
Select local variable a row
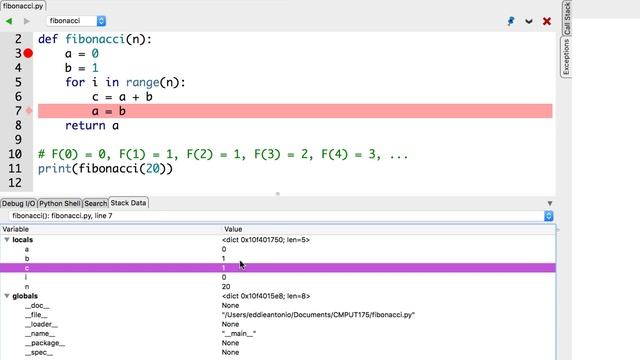click(x=278, y=249)
